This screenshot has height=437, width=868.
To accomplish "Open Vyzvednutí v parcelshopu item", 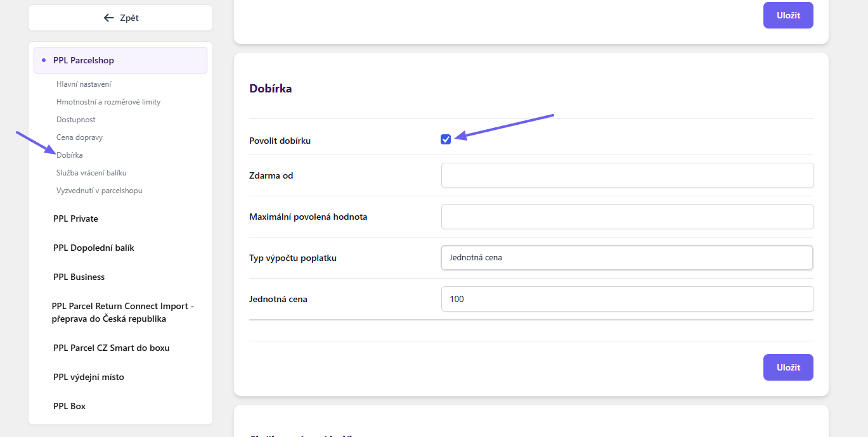I will [x=100, y=191].
